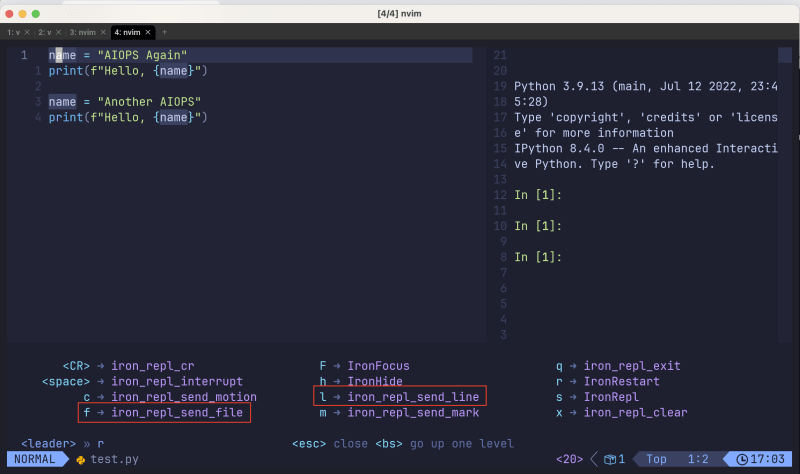Viewport: 800px width, 474px height.
Task: Click the clock icon in status line
Action: pos(742,459)
